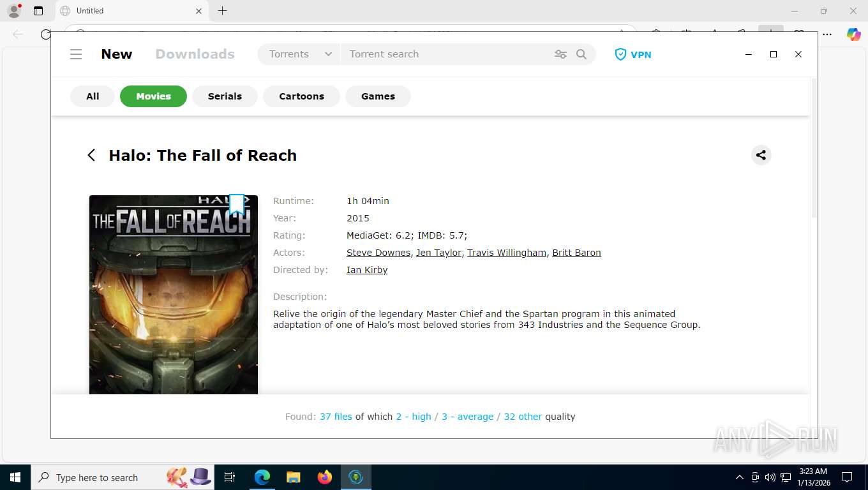Image resolution: width=868 pixels, height=490 pixels.
Task: Filter to 32 other quality files
Action: tap(523, 417)
